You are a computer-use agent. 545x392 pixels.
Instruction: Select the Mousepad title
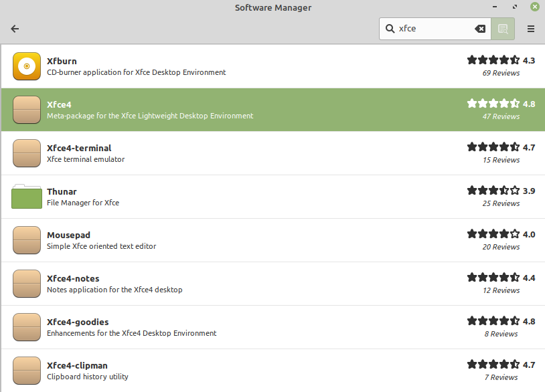(x=68, y=235)
